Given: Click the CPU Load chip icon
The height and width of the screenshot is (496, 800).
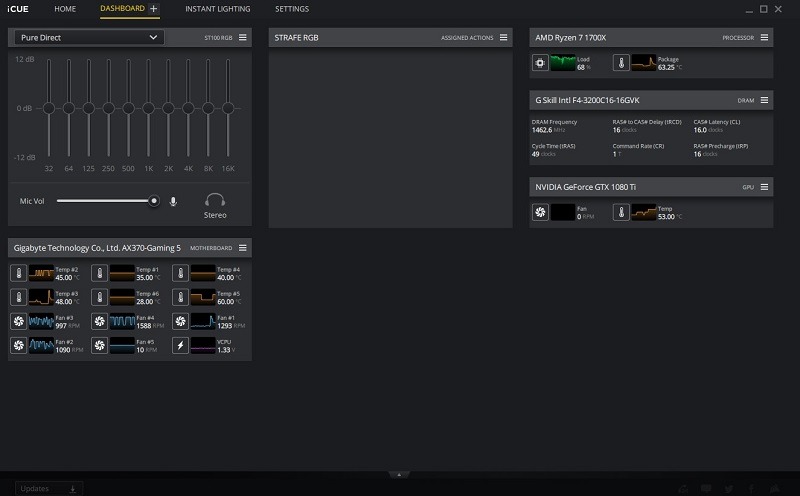Looking at the screenshot, I should [540, 63].
